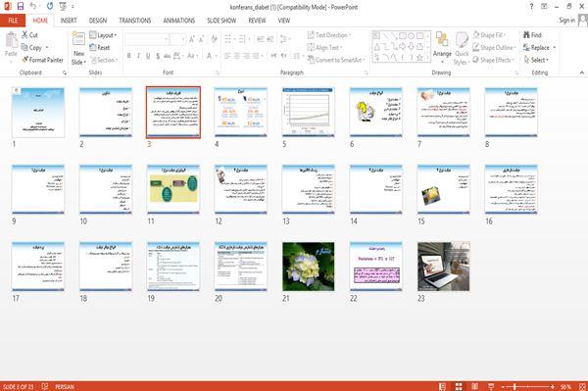Open the VIEW tab
This screenshot has height=391, width=588.
pos(284,21)
